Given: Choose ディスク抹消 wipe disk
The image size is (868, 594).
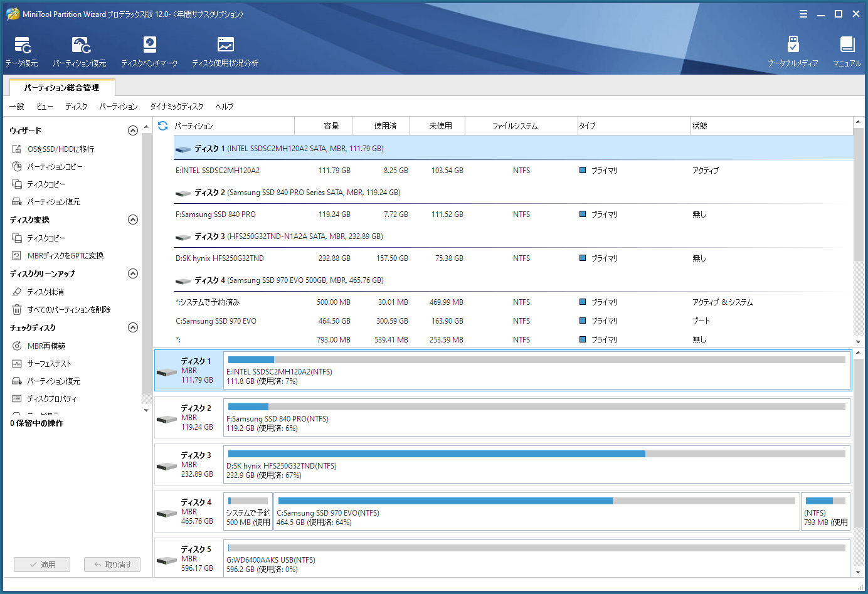Looking at the screenshot, I should [x=38, y=292].
